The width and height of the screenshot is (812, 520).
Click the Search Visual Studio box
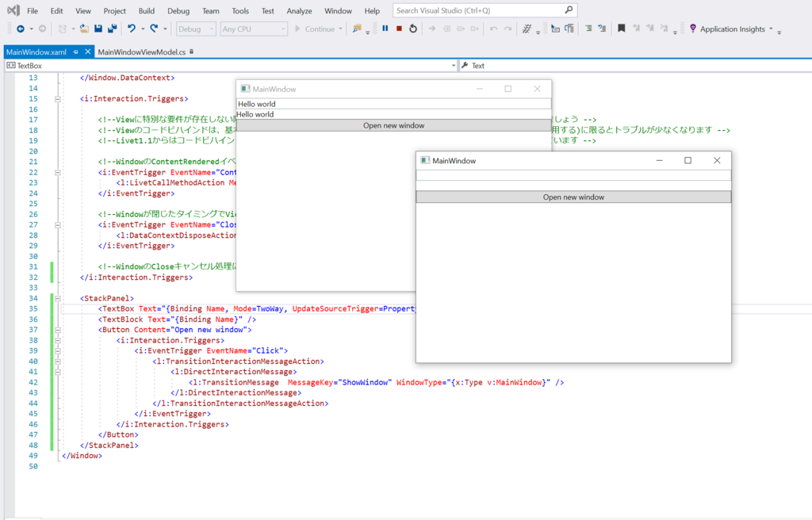coord(485,10)
